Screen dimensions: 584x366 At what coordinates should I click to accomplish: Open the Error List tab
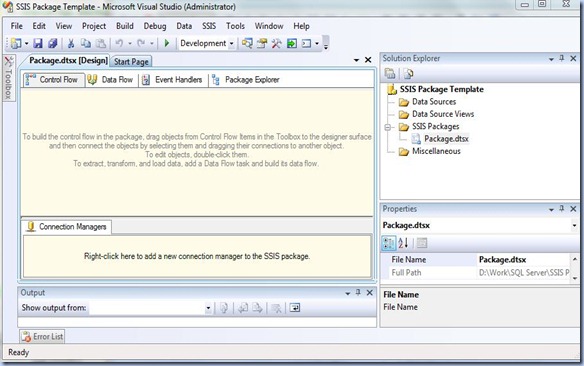pyautogui.click(x=42, y=337)
